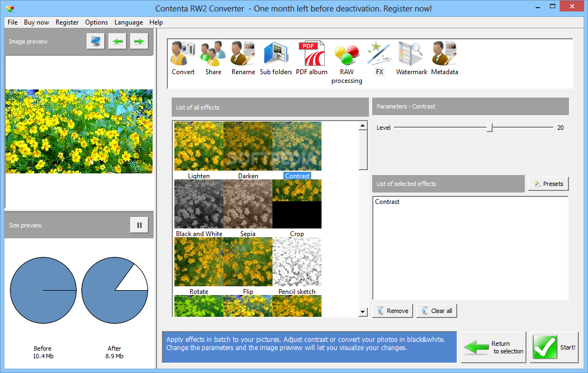This screenshot has height=373, width=588.
Task: Maximize the Contenta RW2 Converter window
Action: 553,6
